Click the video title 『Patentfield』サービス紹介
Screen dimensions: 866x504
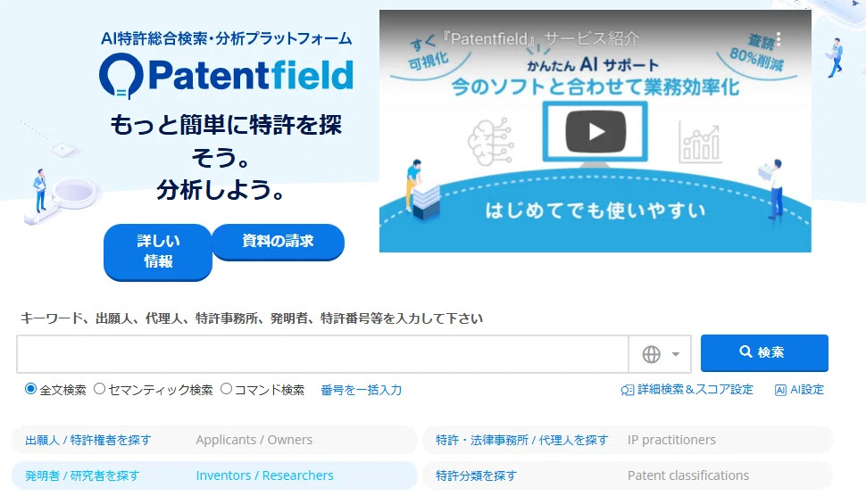tap(541, 38)
